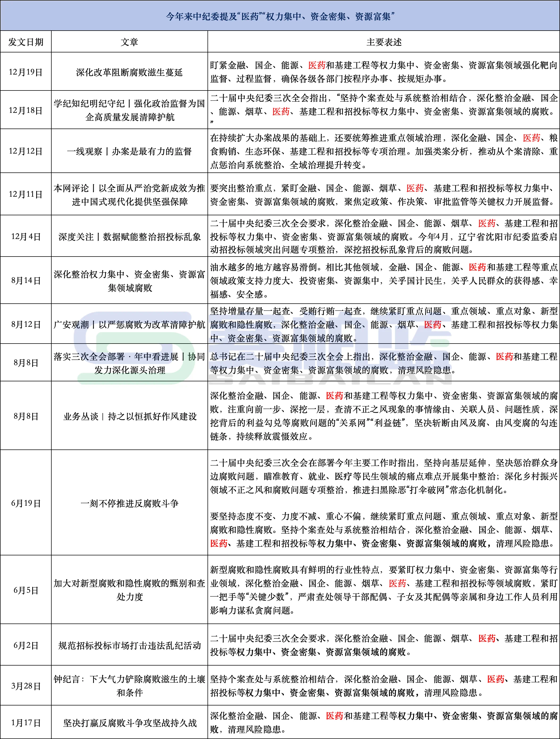
Task: Click description starting 在持续扩大办案战果的基础上
Action: pos(384,151)
